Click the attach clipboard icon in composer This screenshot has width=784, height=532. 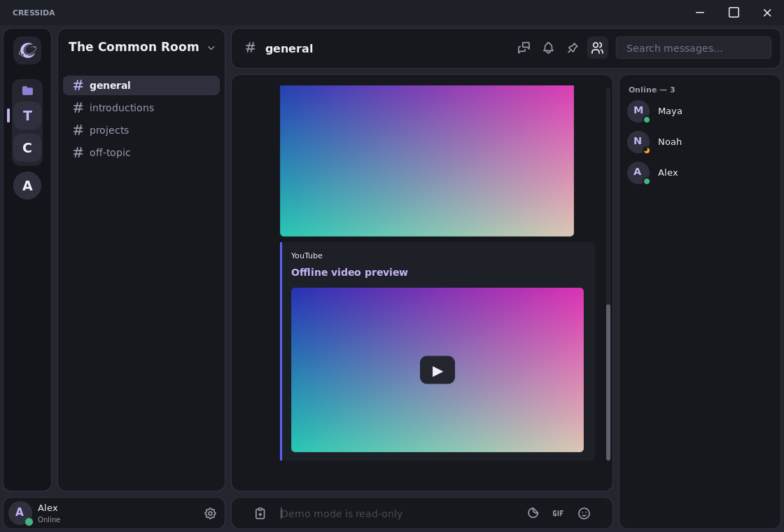260,514
